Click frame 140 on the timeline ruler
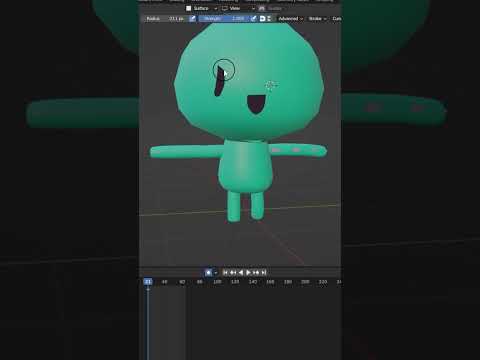This screenshot has height=360, width=480. 253,282
